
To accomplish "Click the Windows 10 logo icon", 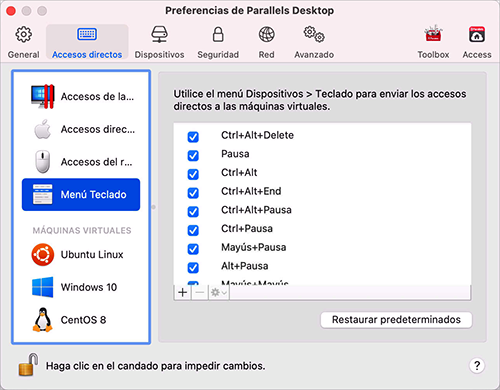I will (x=43, y=287).
